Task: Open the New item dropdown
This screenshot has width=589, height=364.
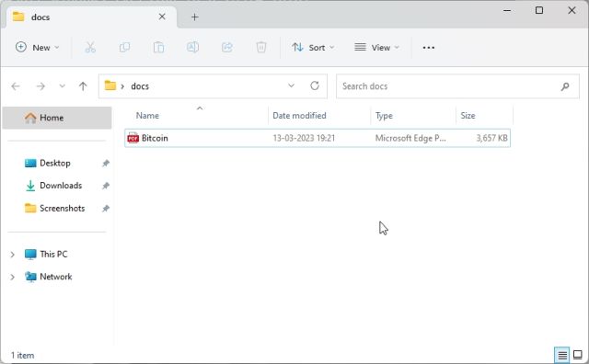Action: click(37, 47)
